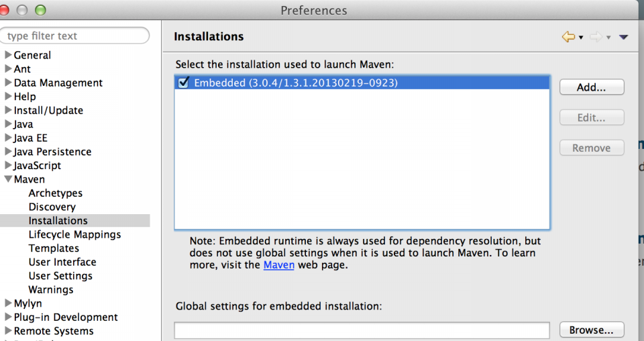Uncheck the Embedded Maven installation checkbox
This screenshot has width=644, height=341.
184,83
